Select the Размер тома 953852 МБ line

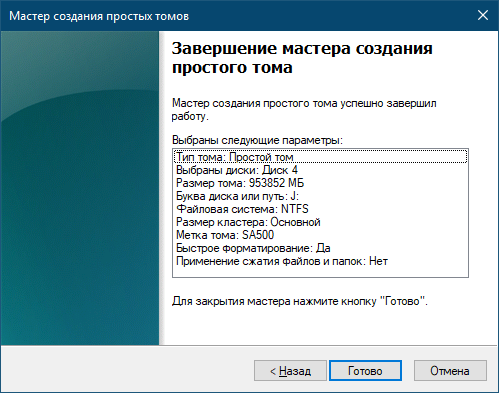[320, 183]
